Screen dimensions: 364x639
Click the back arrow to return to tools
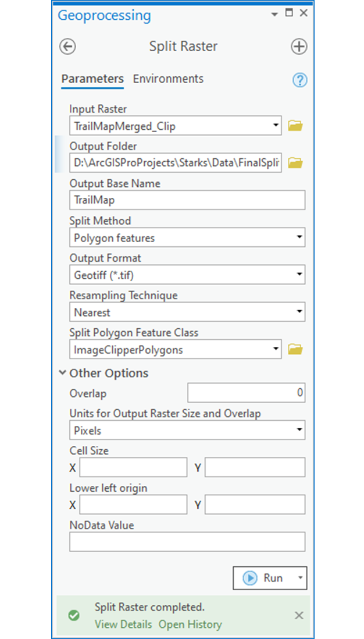[68, 46]
